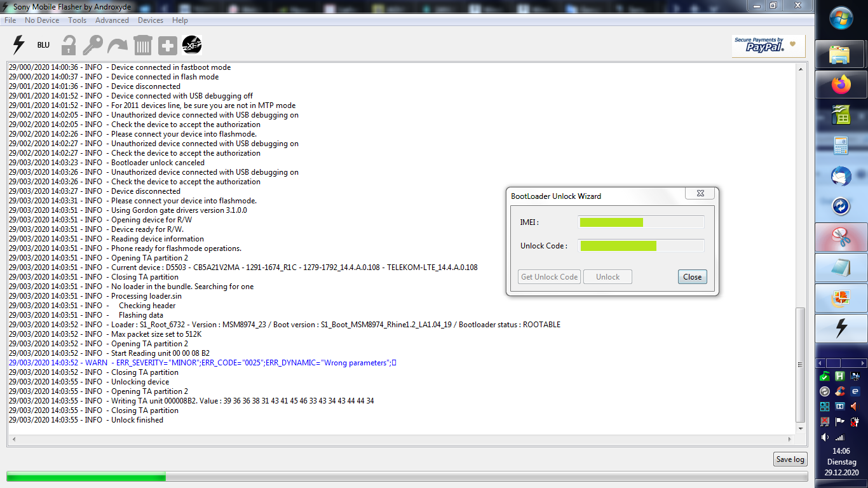Click 'Start Reading unit 00 00 08 B2' line
This screenshot has width=868, height=488.
tap(109, 353)
